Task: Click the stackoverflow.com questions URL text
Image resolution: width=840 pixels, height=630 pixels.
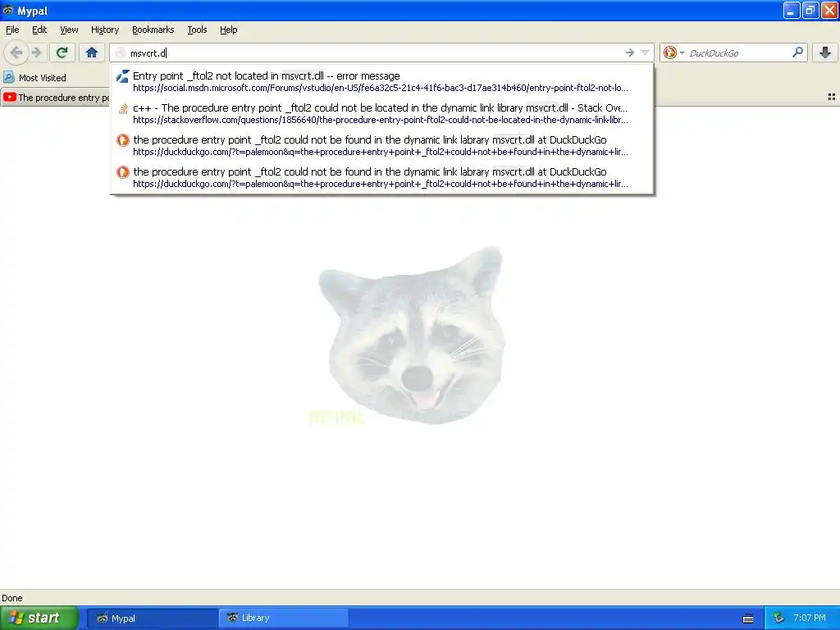Action: (x=381, y=120)
